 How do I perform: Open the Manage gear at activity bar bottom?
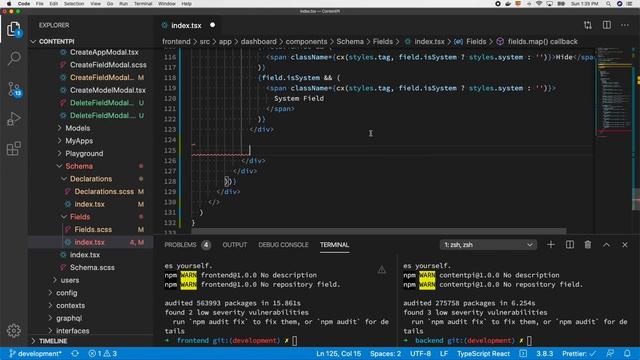tap(14, 331)
